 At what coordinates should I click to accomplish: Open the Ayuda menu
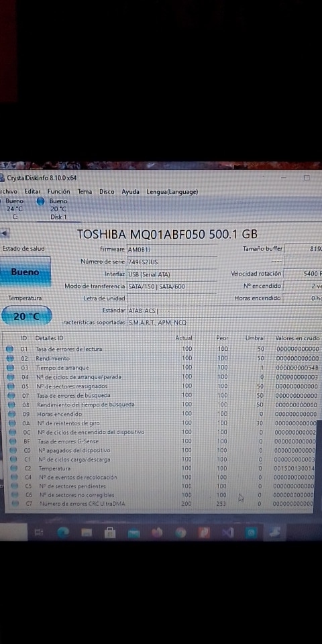130,191
